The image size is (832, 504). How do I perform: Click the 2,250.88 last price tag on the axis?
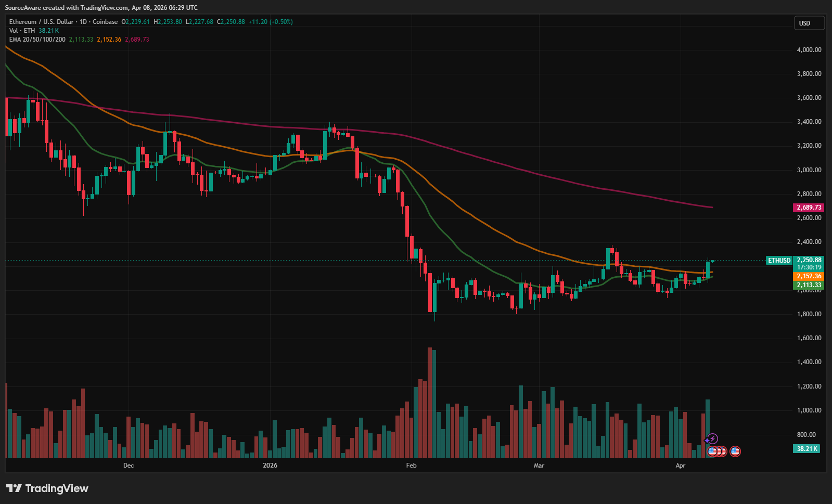809,260
